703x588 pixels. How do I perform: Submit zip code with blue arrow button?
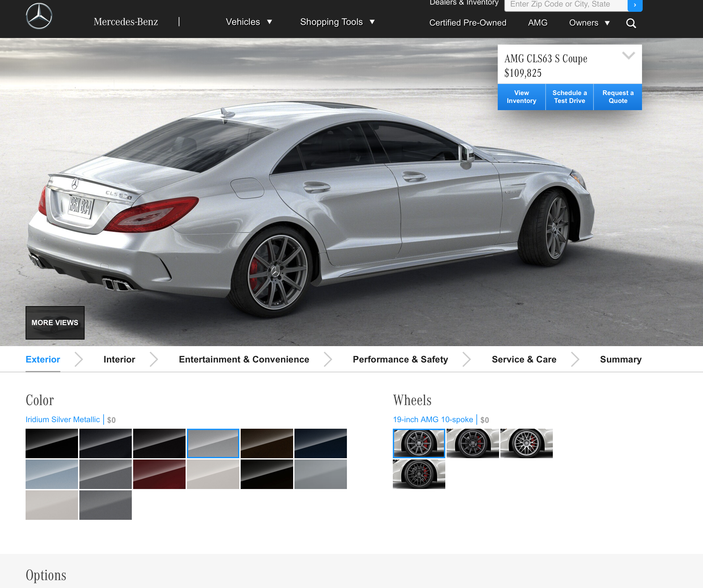click(x=635, y=5)
